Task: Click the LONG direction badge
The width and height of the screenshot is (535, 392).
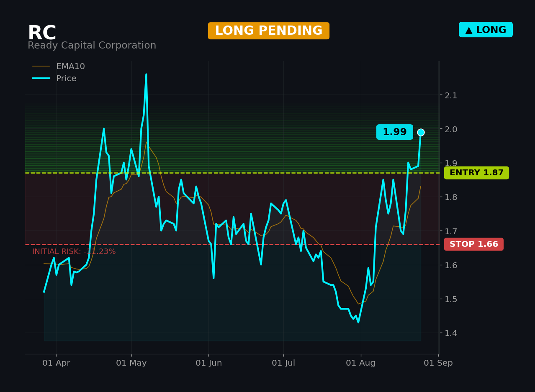Action: [x=486, y=30]
